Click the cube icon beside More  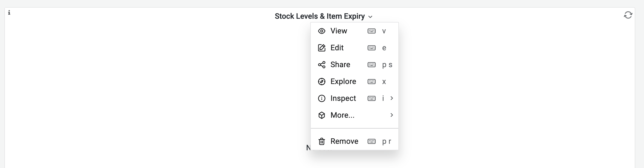point(322,115)
